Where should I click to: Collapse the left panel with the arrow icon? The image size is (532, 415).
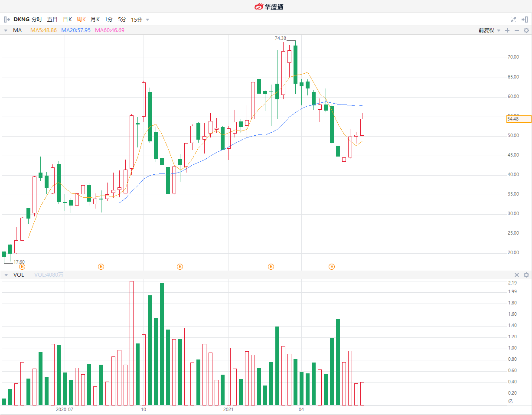[7, 20]
